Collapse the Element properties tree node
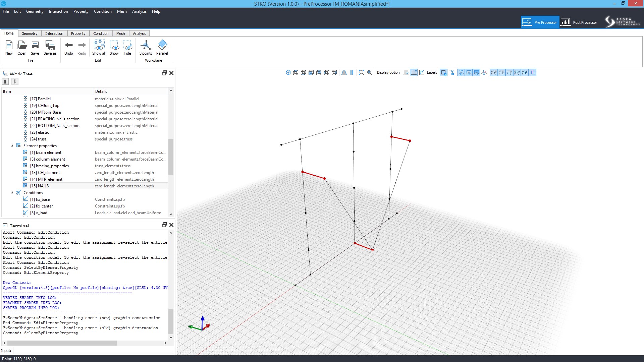 tap(12, 146)
